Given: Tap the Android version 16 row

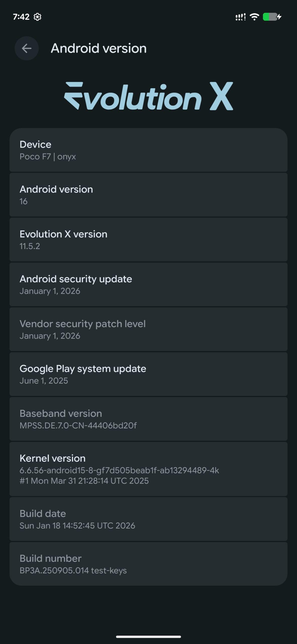Looking at the screenshot, I should coord(148,195).
